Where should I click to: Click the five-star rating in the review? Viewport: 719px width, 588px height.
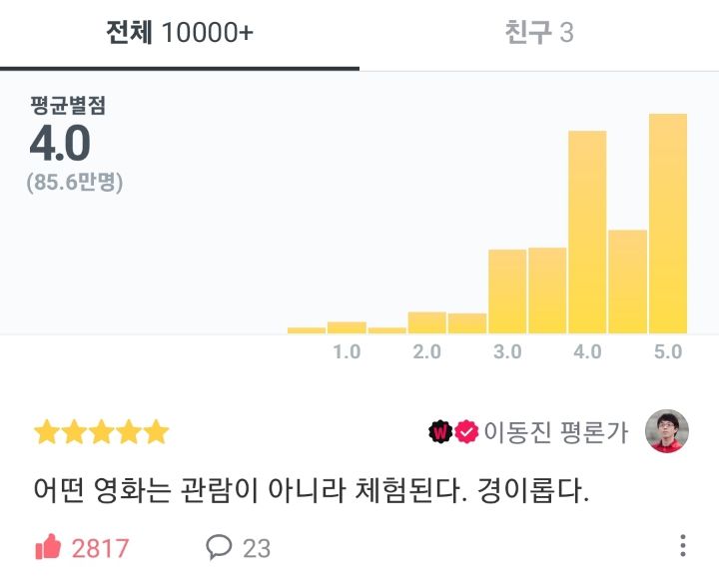101,431
